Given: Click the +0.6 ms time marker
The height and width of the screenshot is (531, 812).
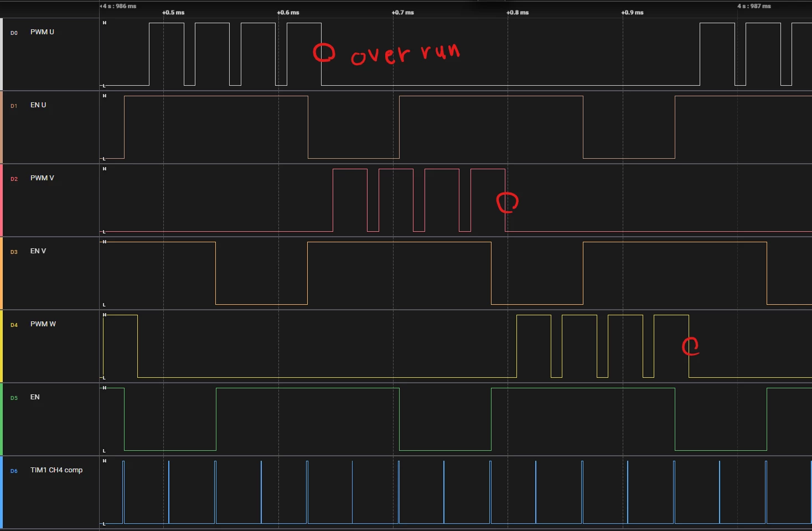Looking at the screenshot, I should pos(288,13).
